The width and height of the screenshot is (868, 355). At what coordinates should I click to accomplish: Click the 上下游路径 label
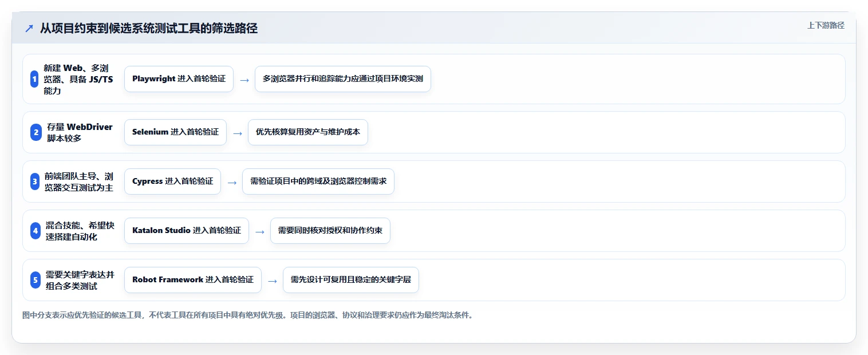[826, 25]
